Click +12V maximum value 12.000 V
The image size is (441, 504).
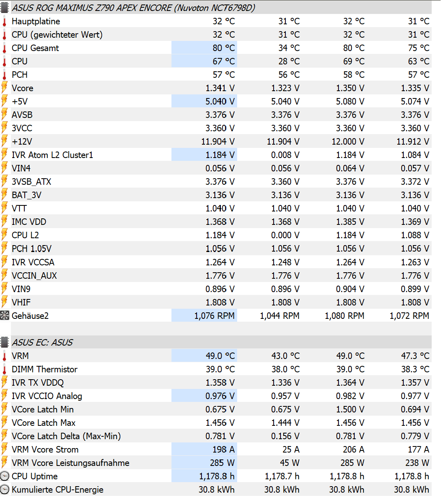pyautogui.click(x=348, y=141)
